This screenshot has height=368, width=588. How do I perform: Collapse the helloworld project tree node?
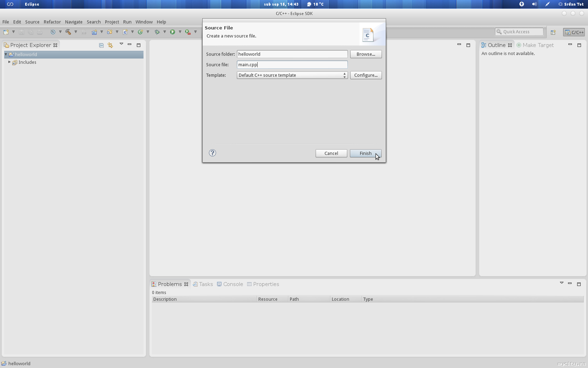(6, 54)
